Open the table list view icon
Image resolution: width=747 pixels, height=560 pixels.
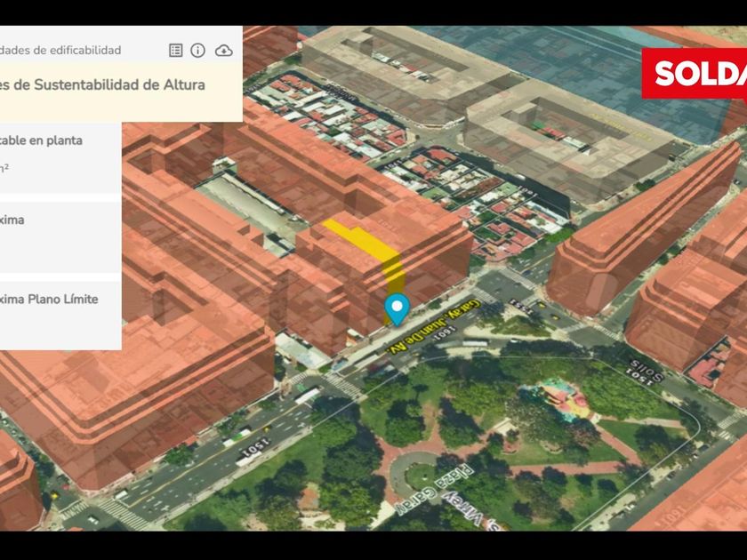(x=176, y=51)
